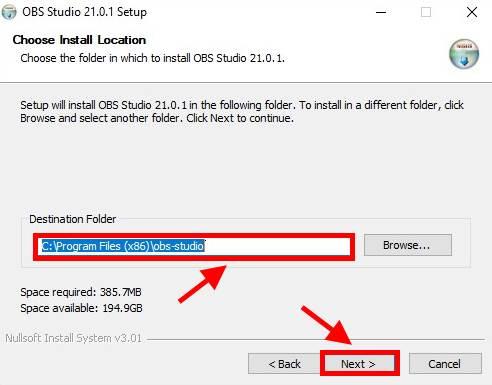The image size is (492, 385).
Task: Close the OBS Studio Setup window
Action: point(472,12)
